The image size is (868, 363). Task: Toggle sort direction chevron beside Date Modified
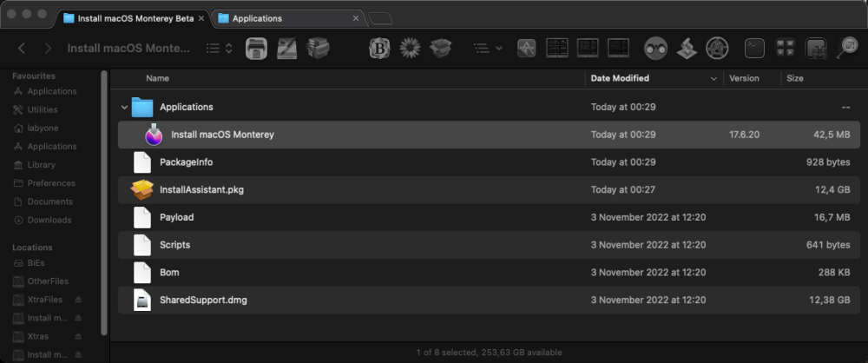pyautogui.click(x=713, y=79)
